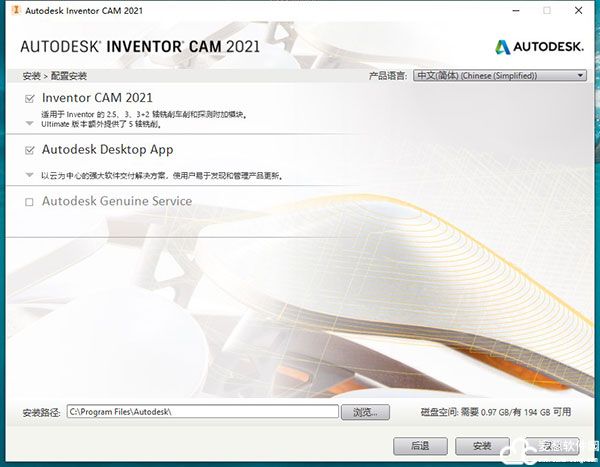Screen dimensions: 600x467
Task: Minimize the installer window
Action: pyautogui.click(x=516, y=11)
